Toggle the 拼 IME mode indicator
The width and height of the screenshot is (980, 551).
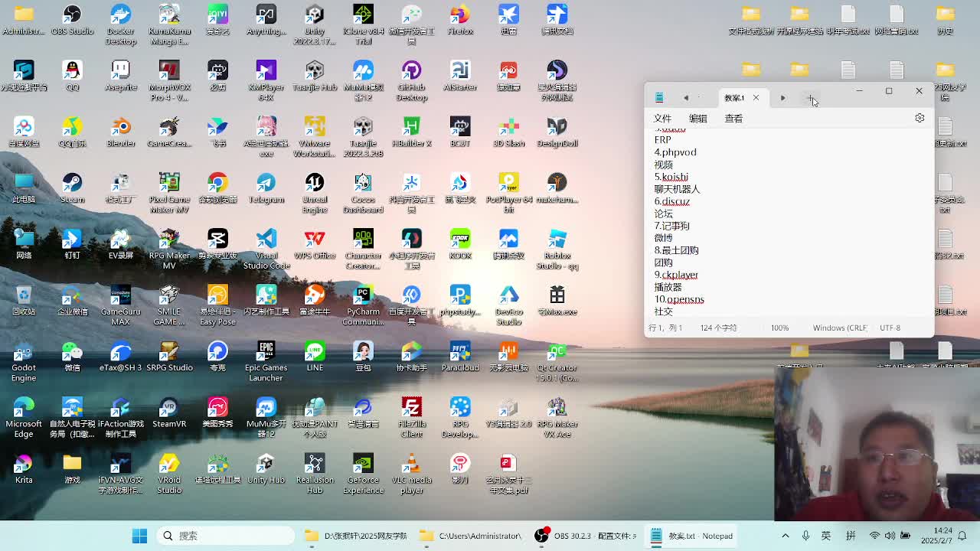click(851, 536)
